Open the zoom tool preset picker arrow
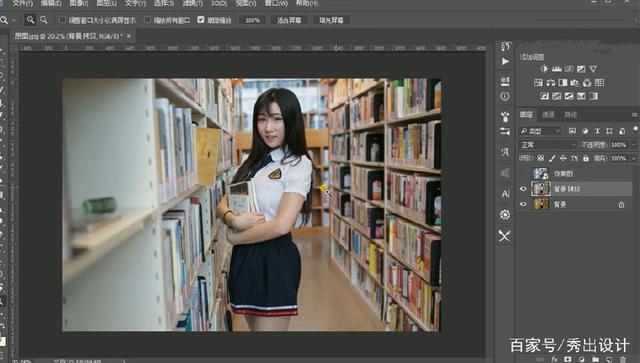 14,20
